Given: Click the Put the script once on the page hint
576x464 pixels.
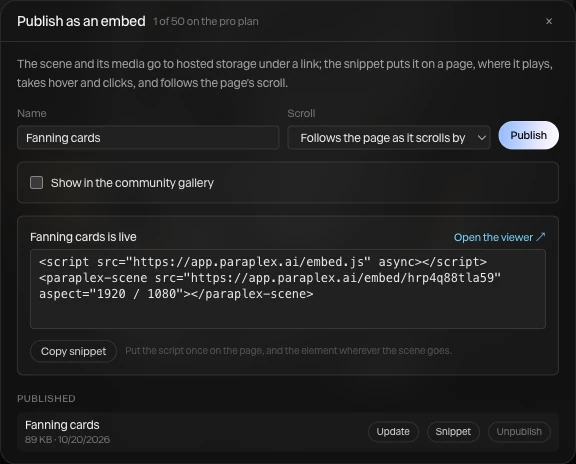Looking at the screenshot, I should tap(288, 351).
